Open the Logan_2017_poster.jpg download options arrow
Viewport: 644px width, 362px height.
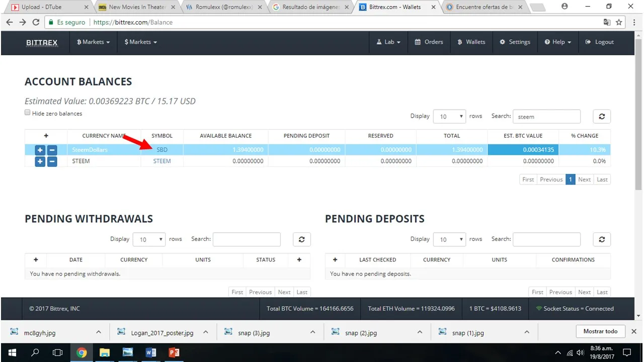[x=205, y=332]
